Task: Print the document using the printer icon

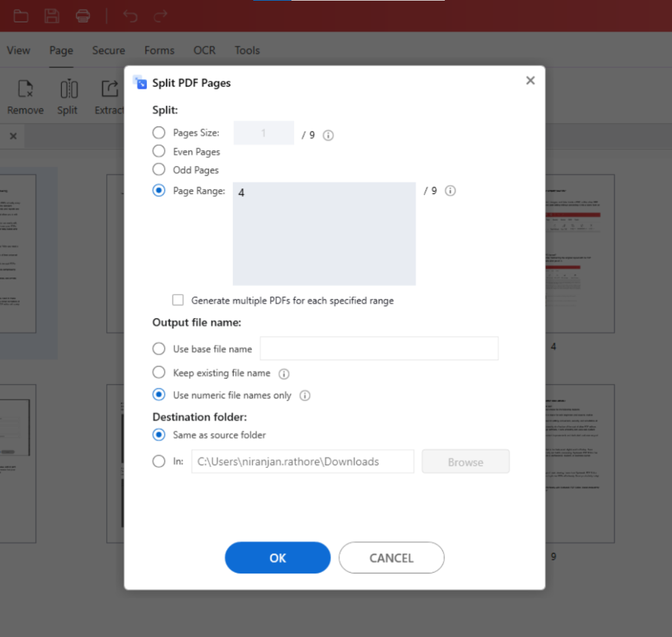Action: tap(83, 16)
